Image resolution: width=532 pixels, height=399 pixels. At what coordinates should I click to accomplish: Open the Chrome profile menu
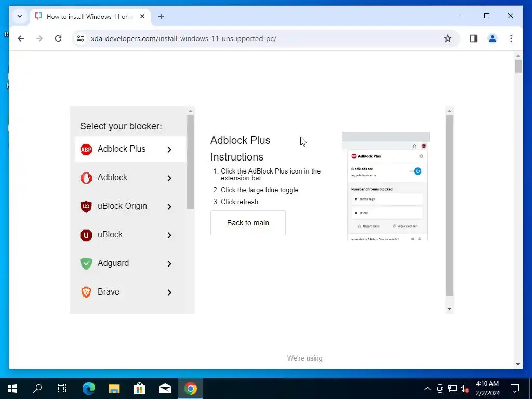[x=493, y=38]
